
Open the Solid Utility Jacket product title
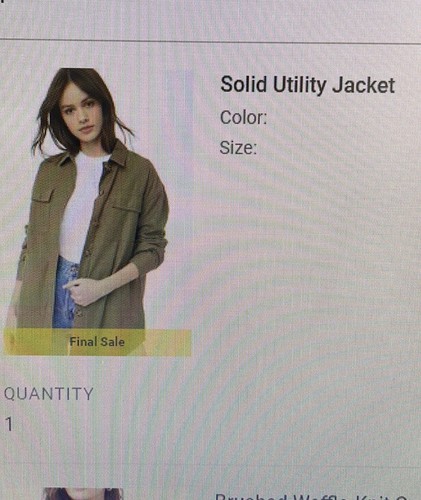click(307, 85)
